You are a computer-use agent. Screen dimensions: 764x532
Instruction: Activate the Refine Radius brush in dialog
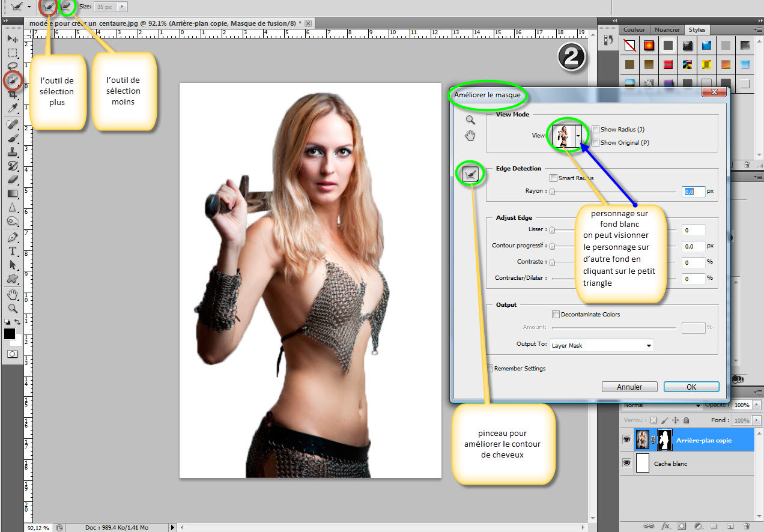coord(470,175)
